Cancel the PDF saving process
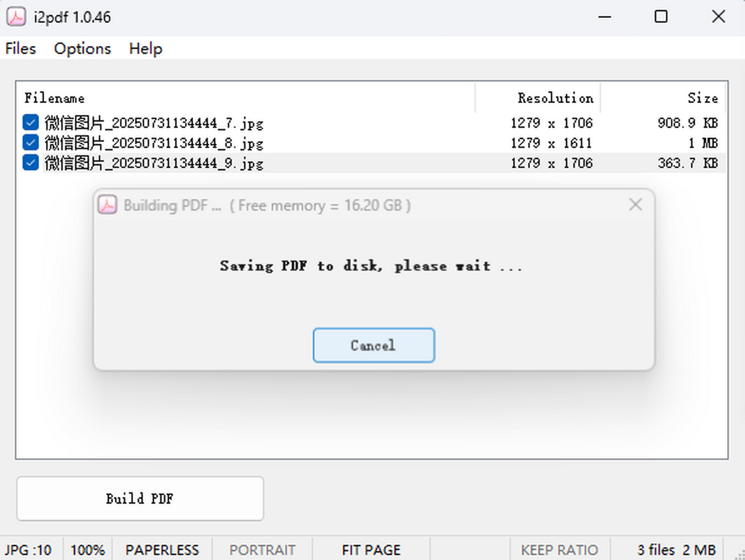Image resolution: width=745 pixels, height=560 pixels. point(373,345)
